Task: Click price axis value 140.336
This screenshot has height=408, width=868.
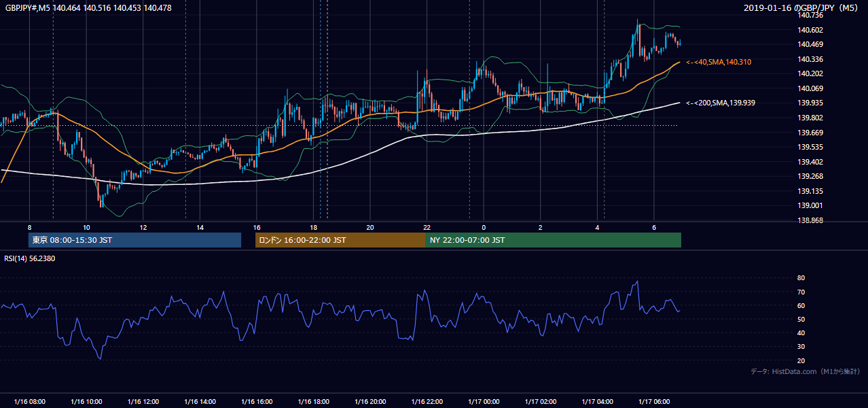Action: pyautogui.click(x=811, y=59)
